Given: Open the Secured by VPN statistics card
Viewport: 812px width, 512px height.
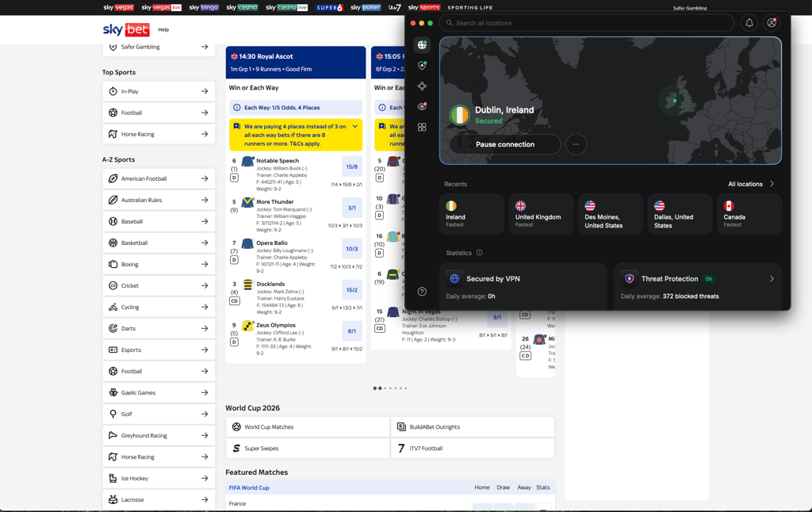Looking at the screenshot, I should [x=523, y=286].
